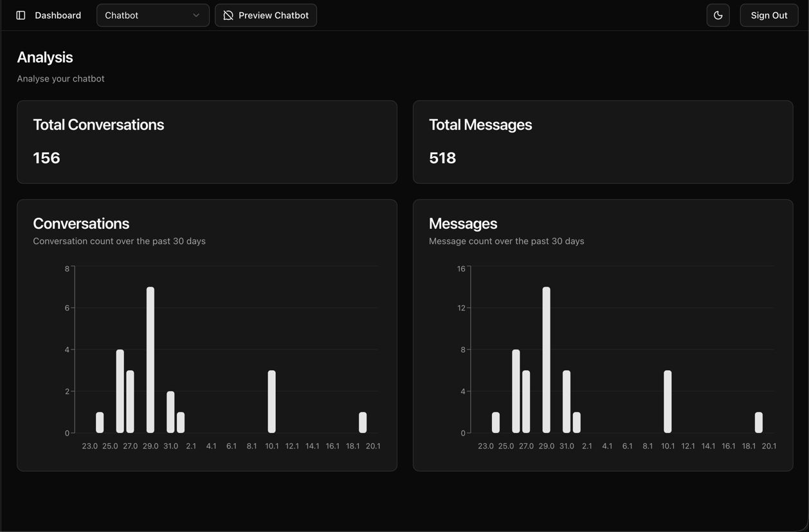
Task: Click y-axis label 12 in Messages chart
Action: pyautogui.click(x=461, y=308)
